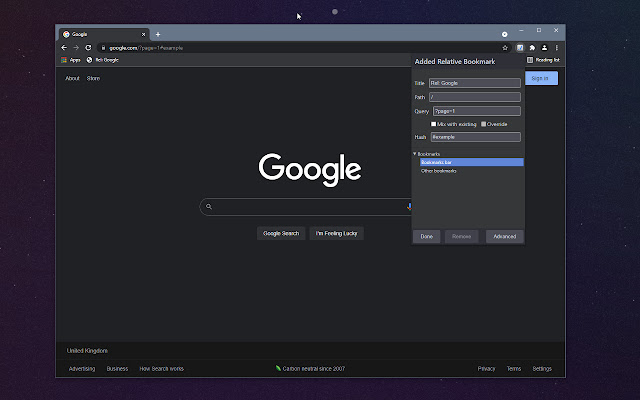Viewport: 640px width, 400px height.
Task: Open the Business footer link
Action: (117, 369)
